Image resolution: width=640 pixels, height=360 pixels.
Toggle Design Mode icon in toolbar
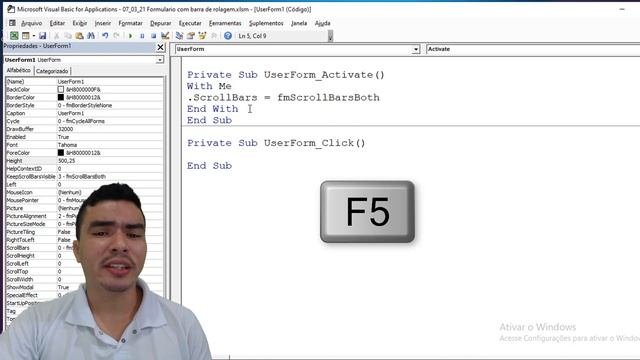pyautogui.click(x=165, y=36)
